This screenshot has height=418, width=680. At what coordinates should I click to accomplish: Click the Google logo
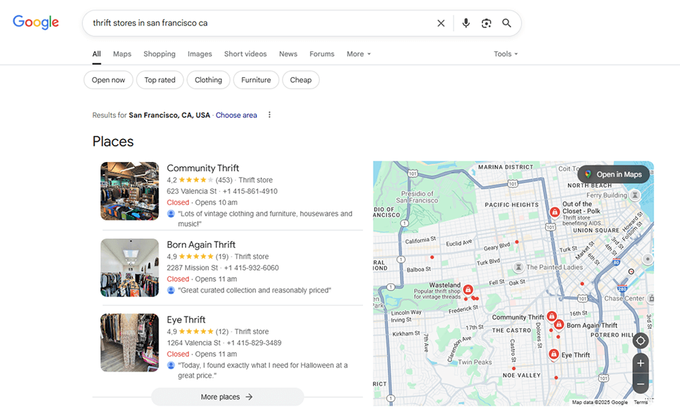pyautogui.click(x=36, y=22)
